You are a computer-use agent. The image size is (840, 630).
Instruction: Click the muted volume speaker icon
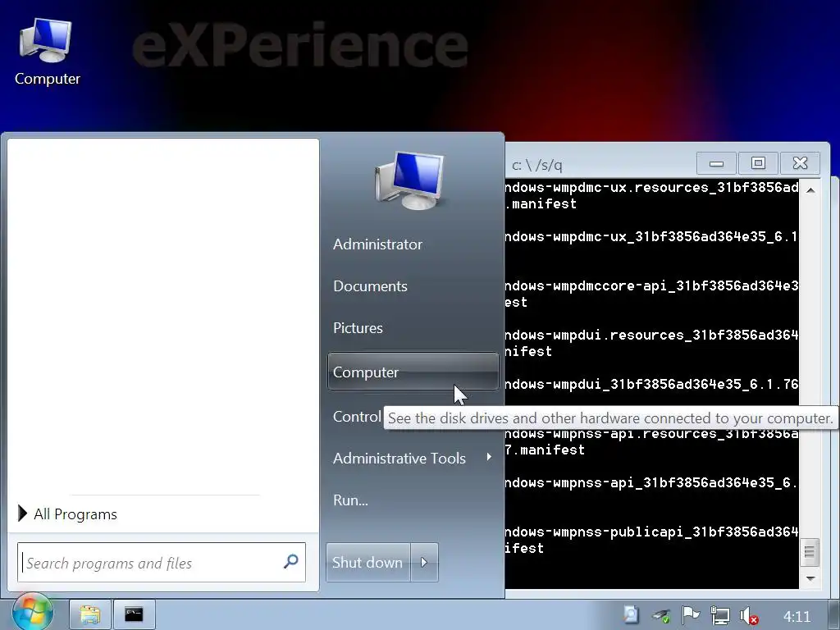pyautogui.click(x=748, y=615)
